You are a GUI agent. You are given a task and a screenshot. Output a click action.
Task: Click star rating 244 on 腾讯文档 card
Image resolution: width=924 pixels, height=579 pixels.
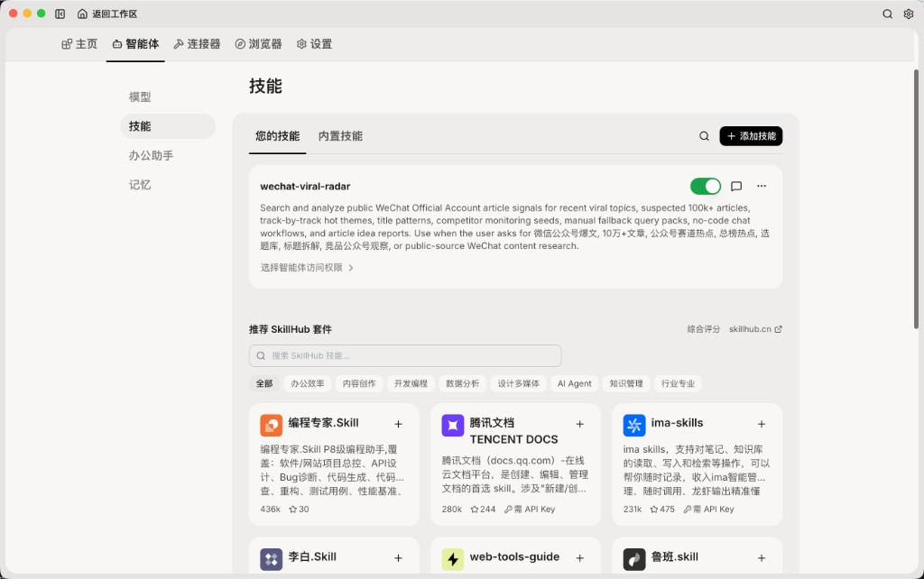pos(484,510)
